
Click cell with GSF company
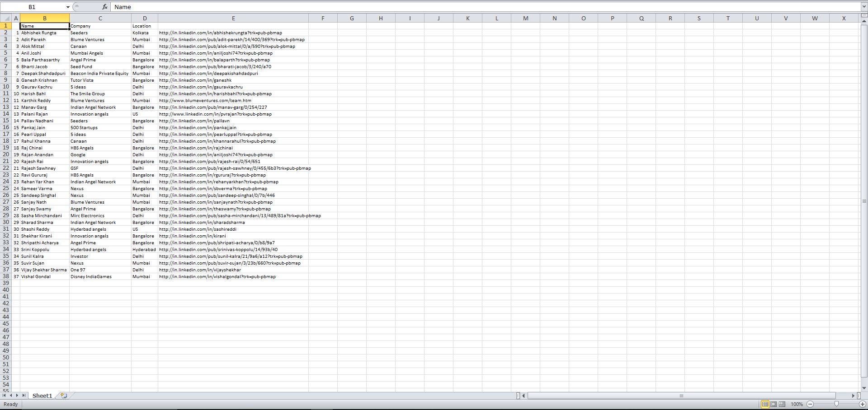pyautogui.click(x=100, y=168)
